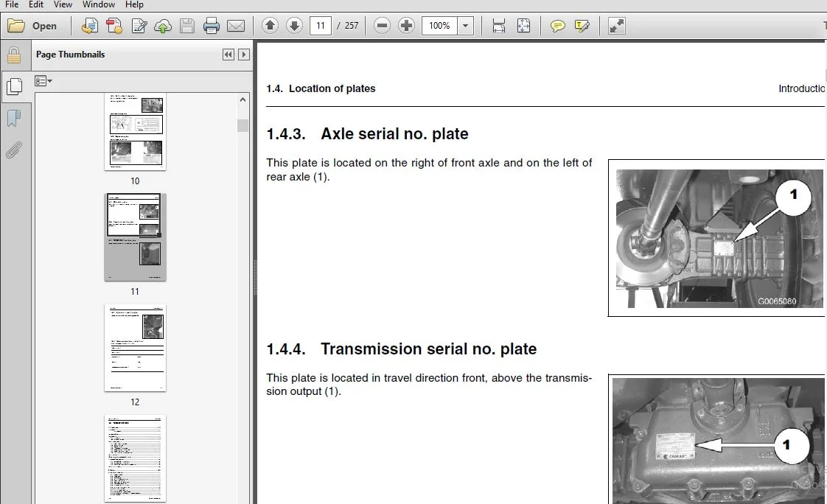Click the fit width scrolling icon

tap(498, 25)
